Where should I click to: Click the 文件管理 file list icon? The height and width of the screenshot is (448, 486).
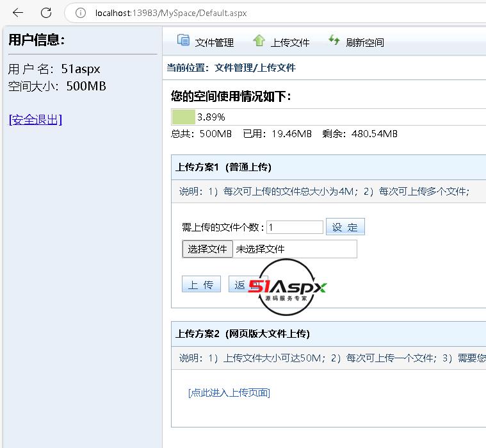tap(183, 40)
